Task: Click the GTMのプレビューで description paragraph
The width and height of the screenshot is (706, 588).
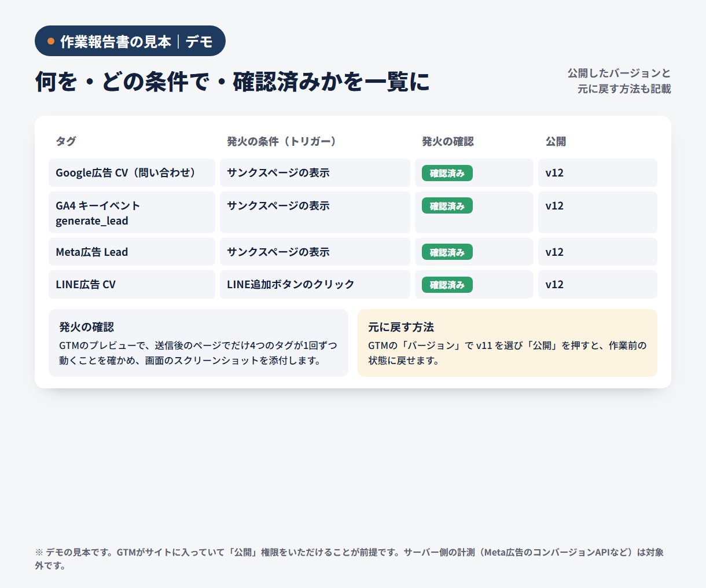Action: 198,353
